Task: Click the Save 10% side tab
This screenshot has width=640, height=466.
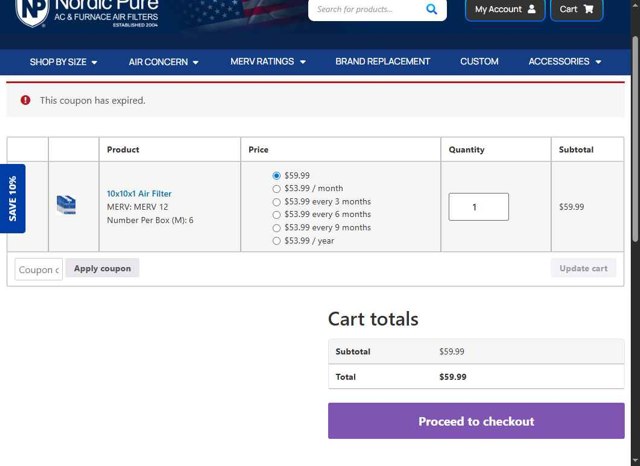Action: click(13, 199)
